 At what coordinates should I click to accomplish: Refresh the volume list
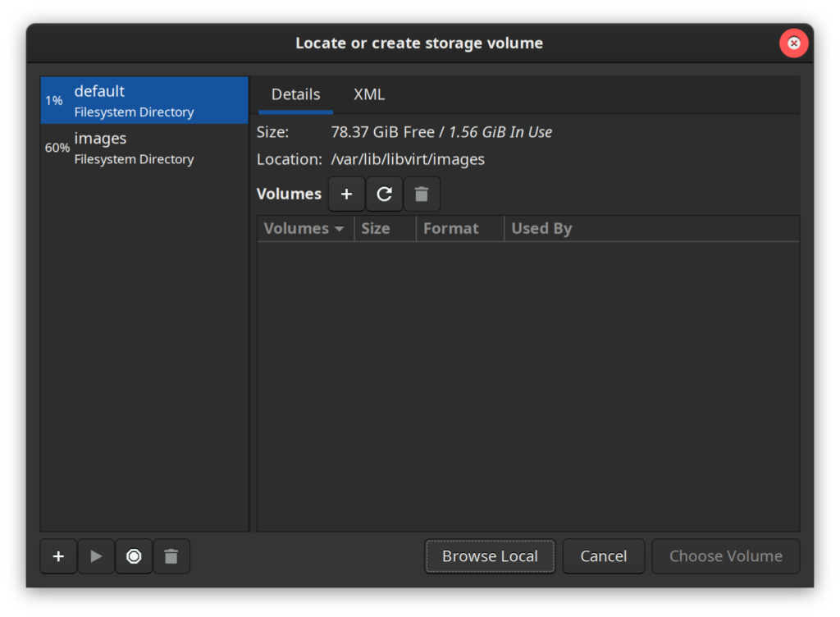384,194
